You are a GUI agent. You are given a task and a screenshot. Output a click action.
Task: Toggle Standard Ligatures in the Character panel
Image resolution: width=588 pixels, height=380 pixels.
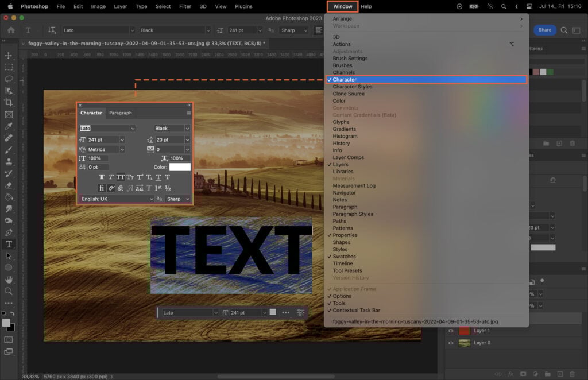tap(101, 188)
